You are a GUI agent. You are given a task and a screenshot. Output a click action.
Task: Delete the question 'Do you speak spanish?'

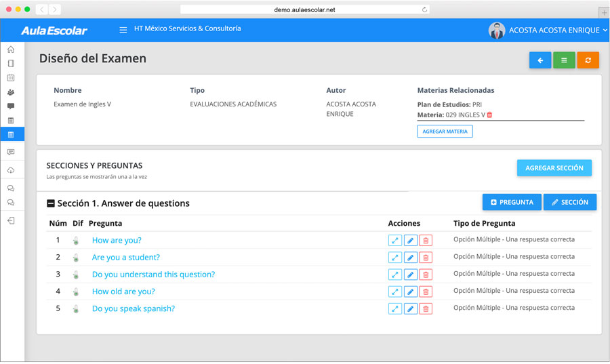point(426,309)
